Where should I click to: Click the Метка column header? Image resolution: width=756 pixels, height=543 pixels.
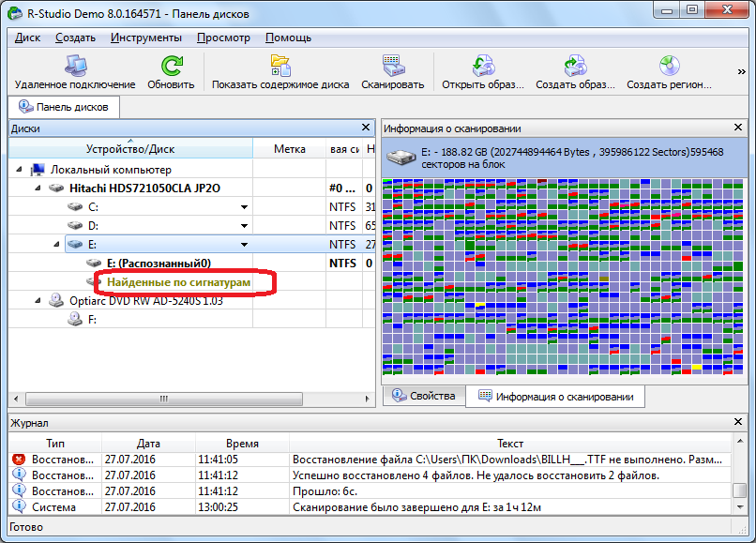(x=289, y=149)
